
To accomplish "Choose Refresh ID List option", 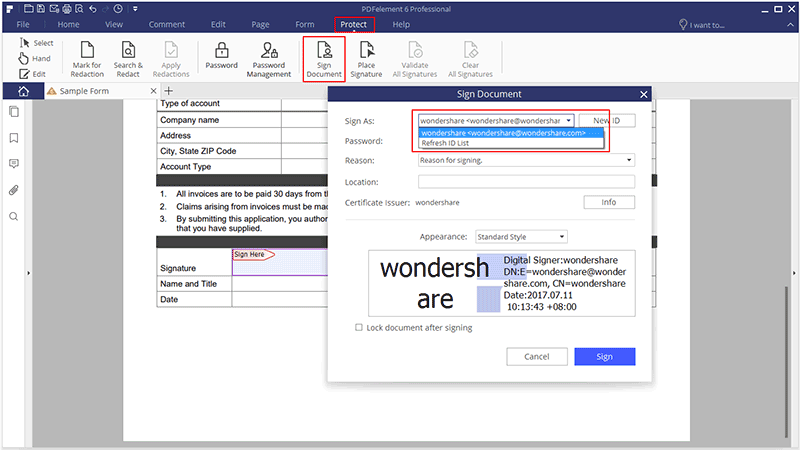I will click(511, 143).
